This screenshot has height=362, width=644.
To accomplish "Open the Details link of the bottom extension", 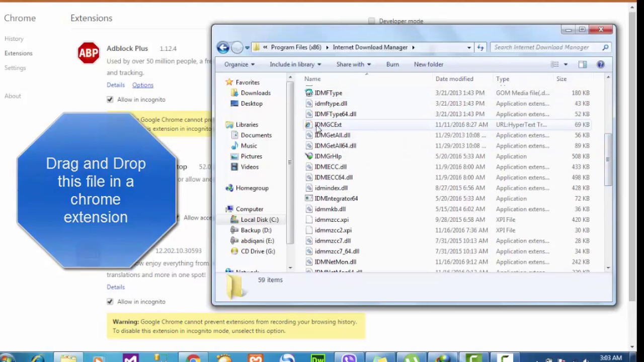I will 116,287.
